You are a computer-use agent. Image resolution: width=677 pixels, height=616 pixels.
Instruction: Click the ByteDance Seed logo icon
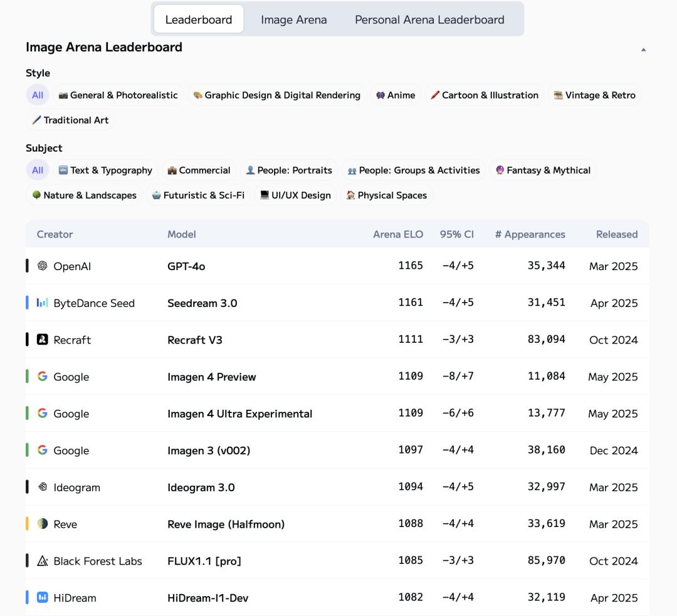coord(42,303)
